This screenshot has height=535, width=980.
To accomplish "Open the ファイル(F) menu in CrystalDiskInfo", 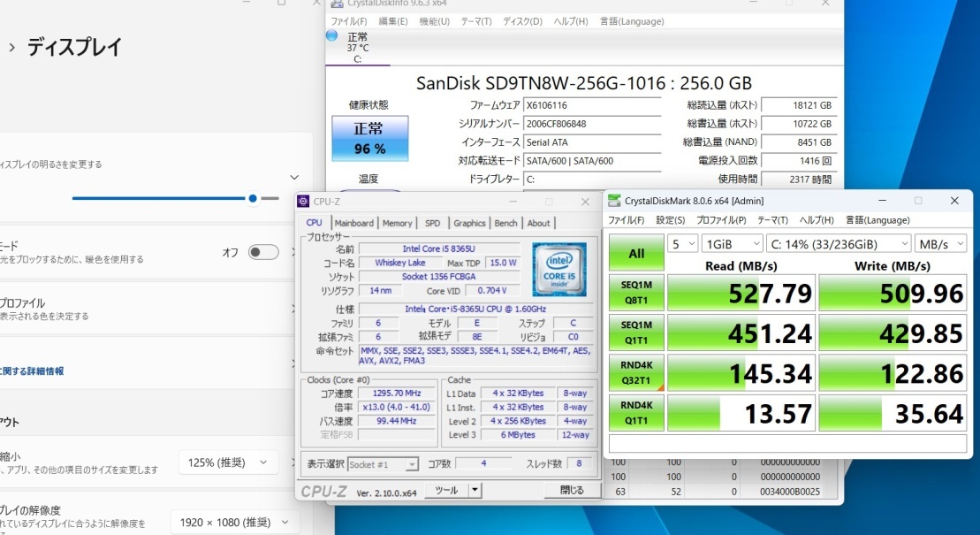I will tap(349, 21).
